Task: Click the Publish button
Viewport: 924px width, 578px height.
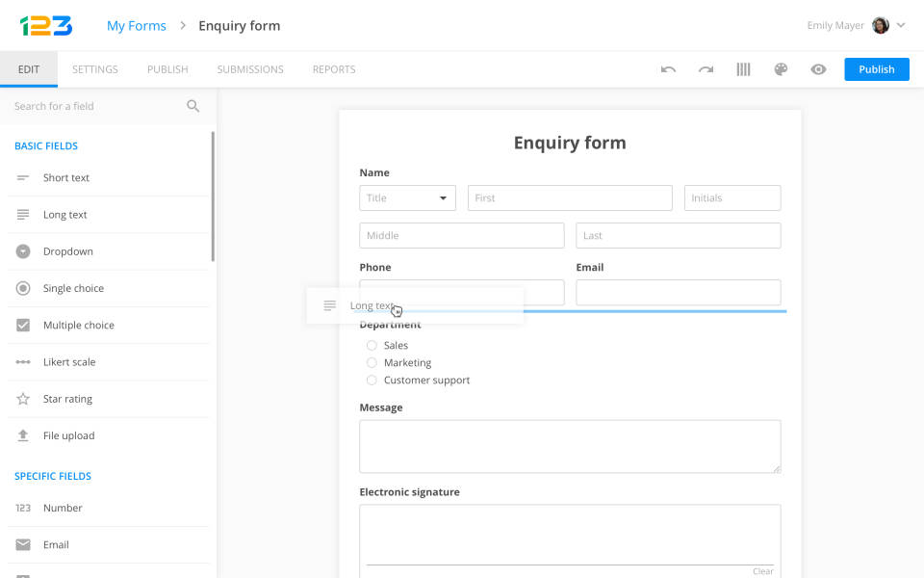Action: pos(876,68)
